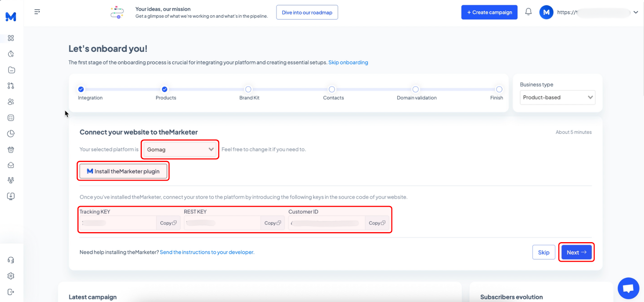Image resolution: width=644 pixels, height=302 pixels.
Task: Click the Latest campaign heading
Action: coord(92,297)
